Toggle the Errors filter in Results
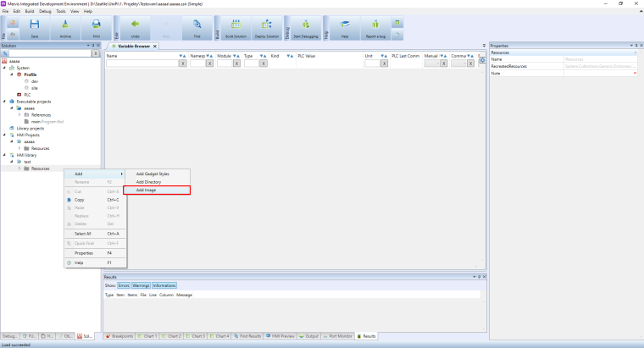 (x=124, y=286)
